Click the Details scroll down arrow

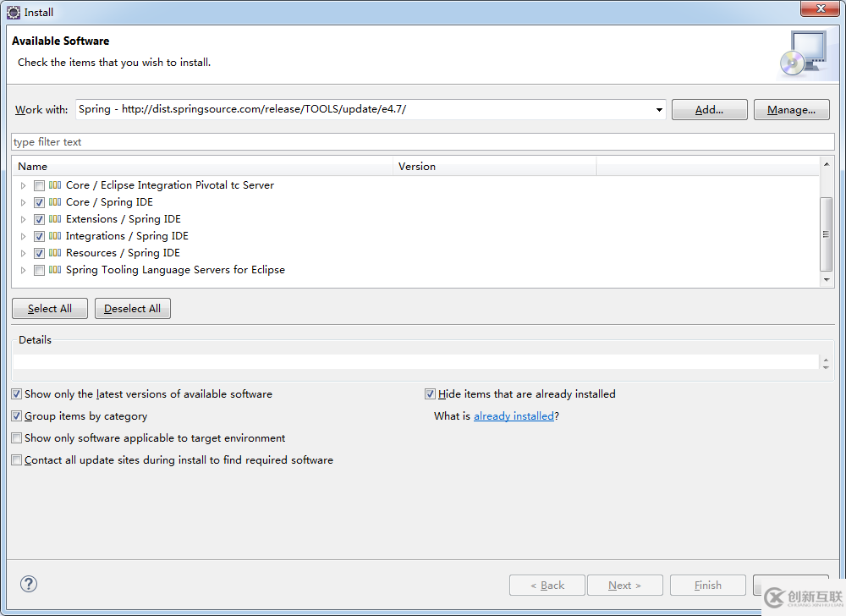(826, 366)
